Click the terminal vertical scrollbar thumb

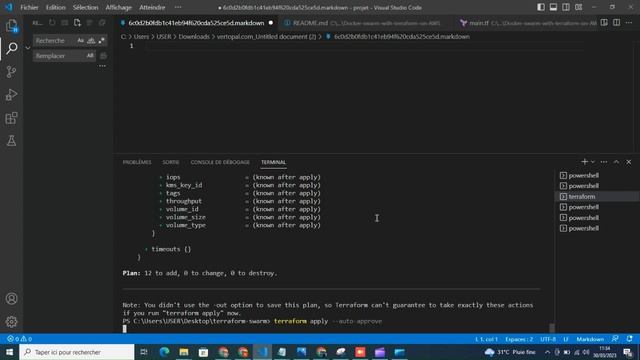(x=552, y=327)
